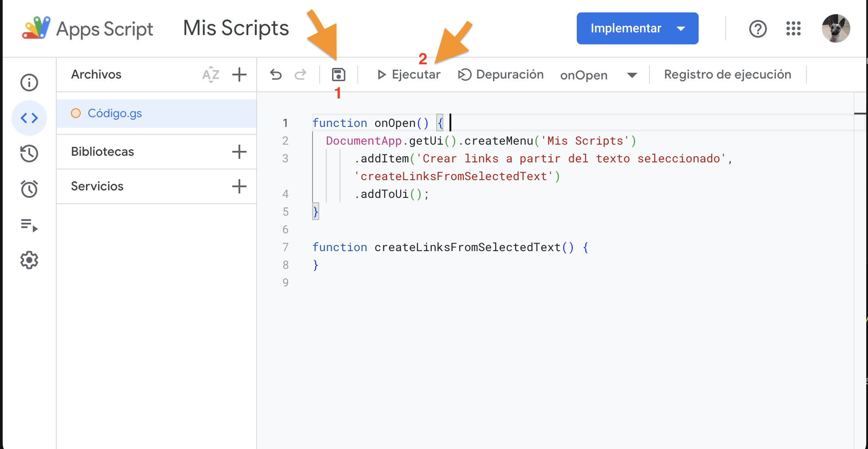Image resolution: width=868 pixels, height=449 pixels.
Task: Undo the last edit in the toolbar
Action: 276,75
